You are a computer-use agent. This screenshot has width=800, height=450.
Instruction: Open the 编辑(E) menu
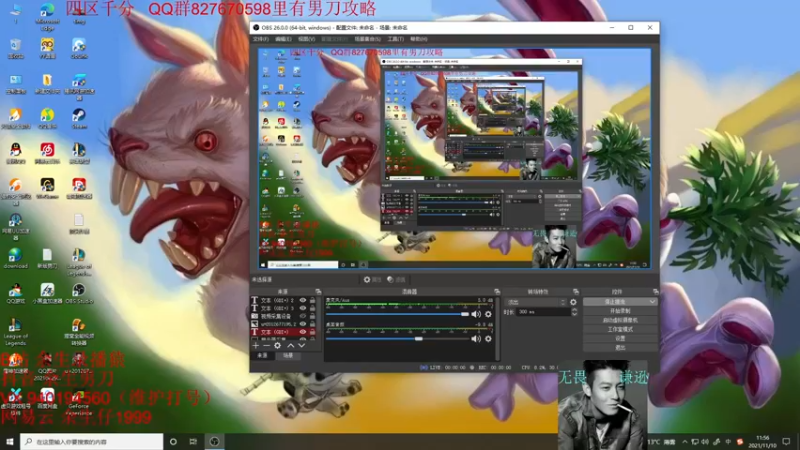pyautogui.click(x=283, y=39)
